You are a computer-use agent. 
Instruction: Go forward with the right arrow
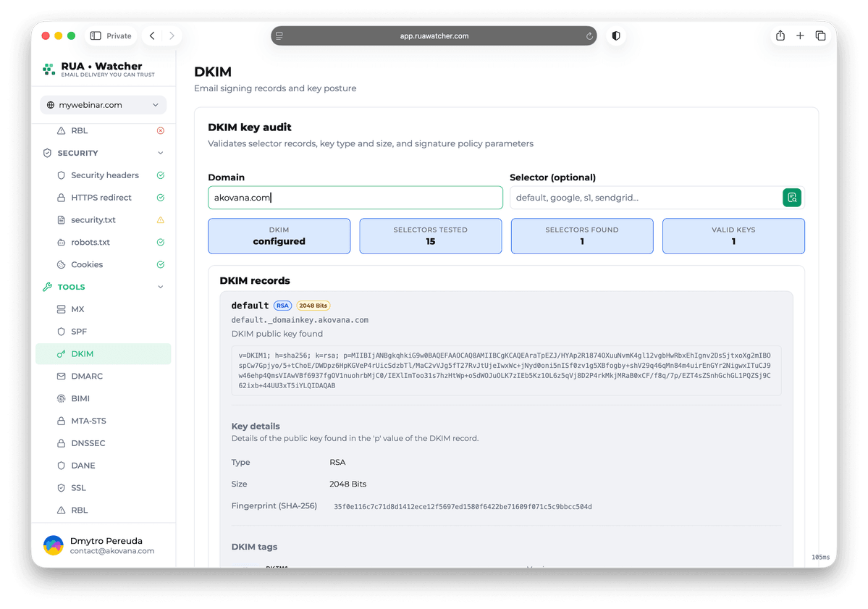pos(172,35)
